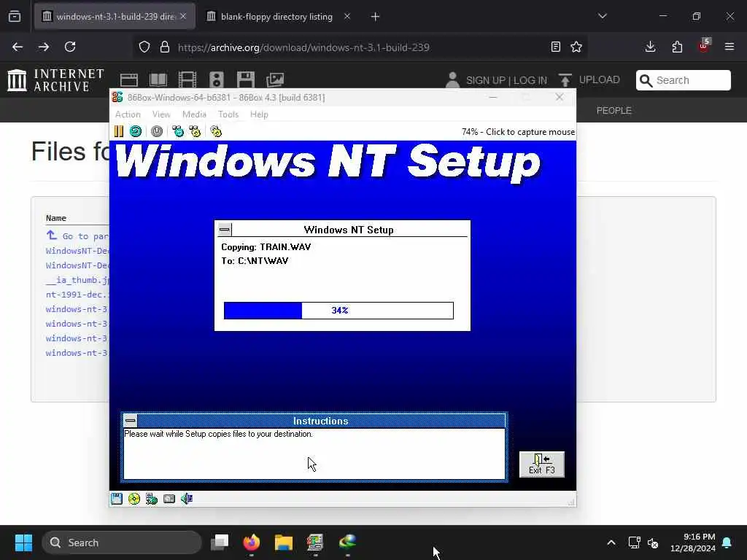The width and height of the screenshot is (747, 560).
Task: Click '74% - Click to capture mouse' status
Action: 518,132
